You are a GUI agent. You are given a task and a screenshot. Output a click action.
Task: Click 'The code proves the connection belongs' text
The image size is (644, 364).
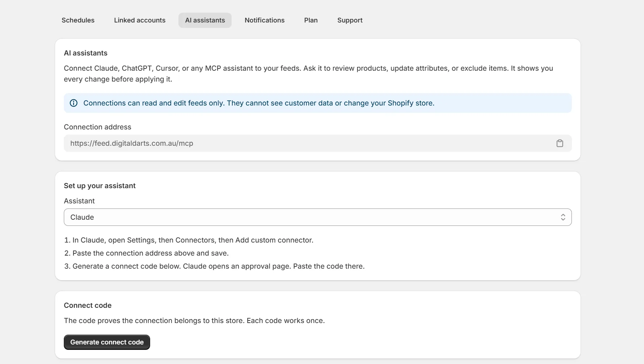pyautogui.click(x=194, y=320)
